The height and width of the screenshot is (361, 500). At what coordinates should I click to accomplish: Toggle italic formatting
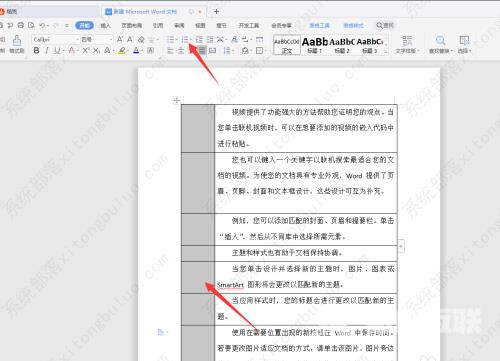[x=47, y=50]
